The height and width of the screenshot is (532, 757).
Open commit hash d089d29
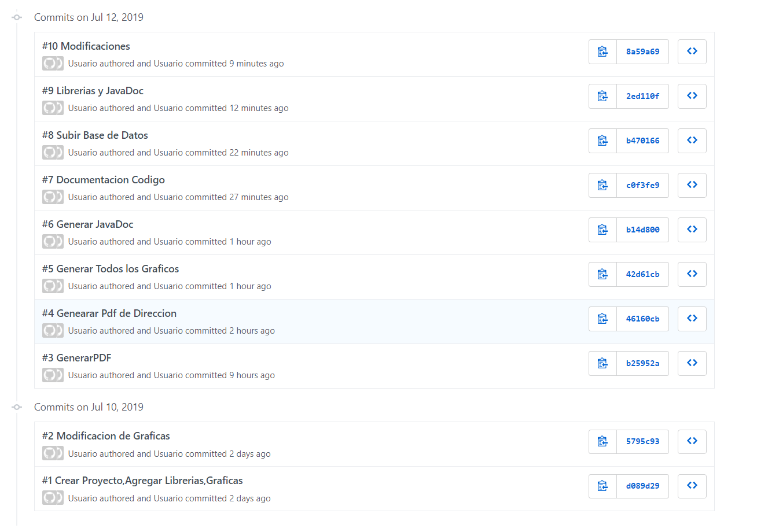point(642,486)
